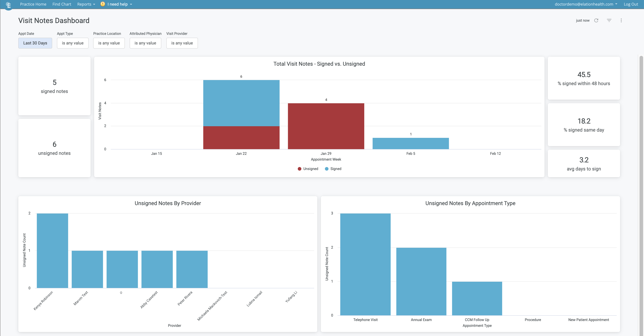Open the dashboard filters icon
The width and height of the screenshot is (644, 336).
click(x=609, y=21)
